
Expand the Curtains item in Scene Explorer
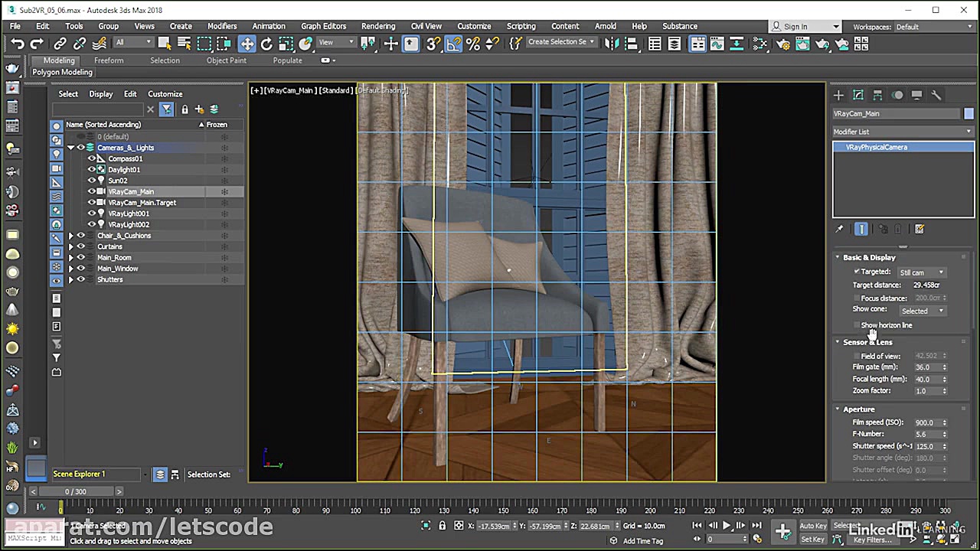pyautogui.click(x=70, y=246)
